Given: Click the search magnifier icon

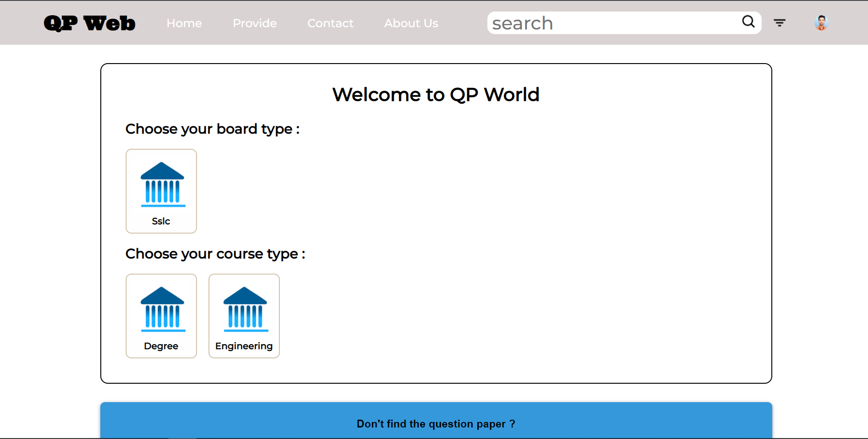Looking at the screenshot, I should (x=748, y=22).
